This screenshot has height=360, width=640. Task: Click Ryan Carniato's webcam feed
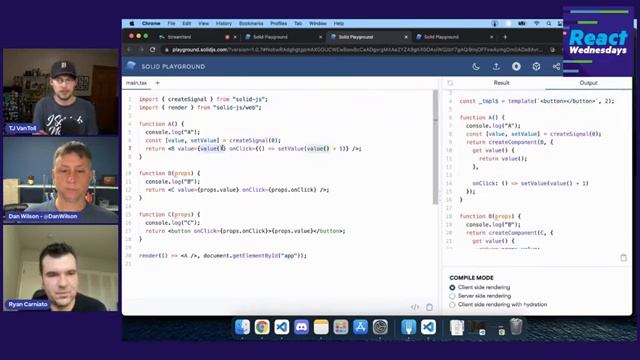coord(61,268)
